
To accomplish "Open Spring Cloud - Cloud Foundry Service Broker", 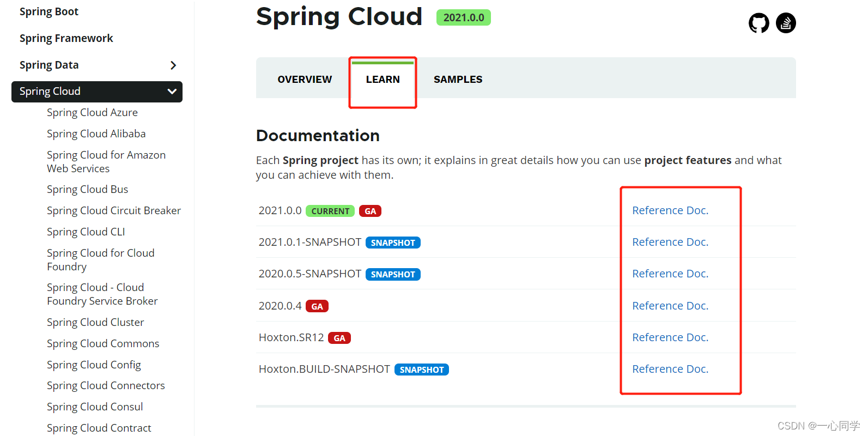I will click(102, 294).
